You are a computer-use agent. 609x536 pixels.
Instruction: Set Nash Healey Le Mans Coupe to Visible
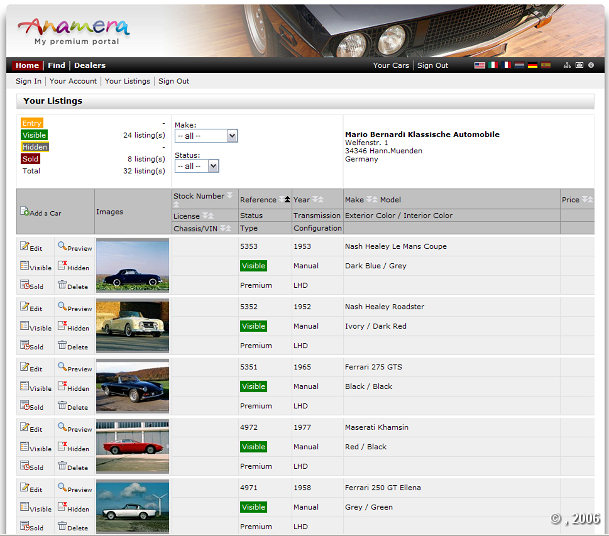36,266
